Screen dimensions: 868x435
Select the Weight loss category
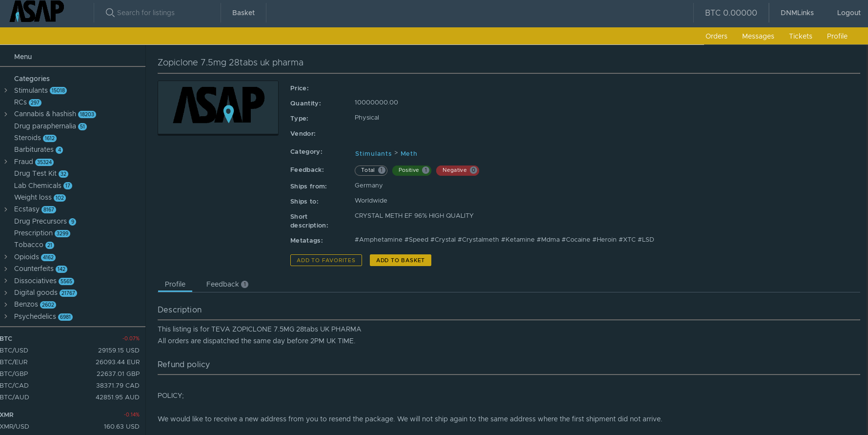coord(33,197)
